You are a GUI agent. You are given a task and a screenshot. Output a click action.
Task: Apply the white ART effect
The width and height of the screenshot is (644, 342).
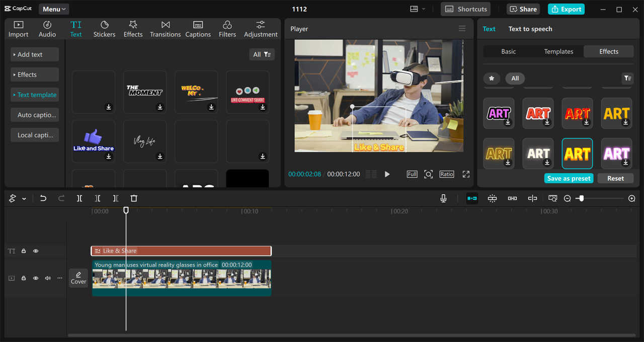(x=538, y=154)
